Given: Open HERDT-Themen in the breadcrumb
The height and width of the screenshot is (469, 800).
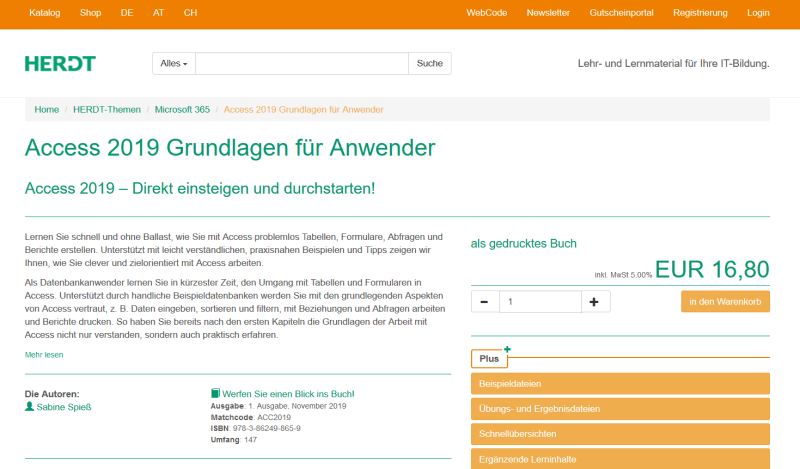Looking at the screenshot, I should click(x=107, y=109).
